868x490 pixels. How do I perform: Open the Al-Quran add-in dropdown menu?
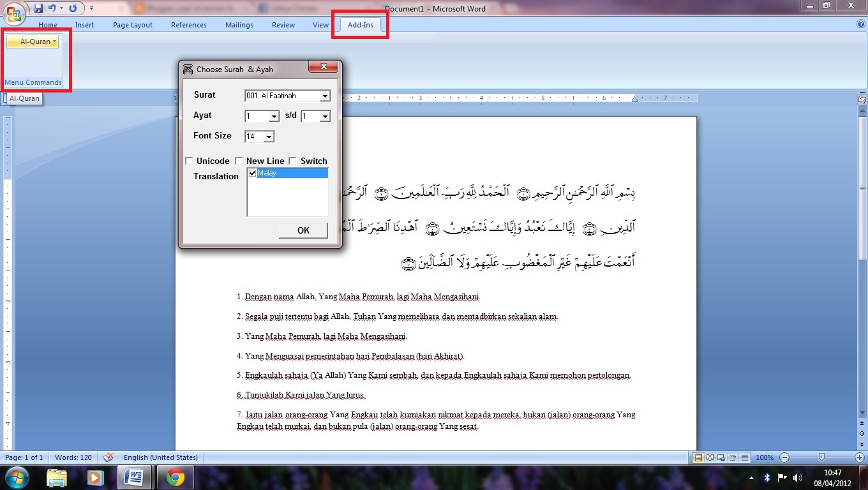pyautogui.click(x=34, y=41)
